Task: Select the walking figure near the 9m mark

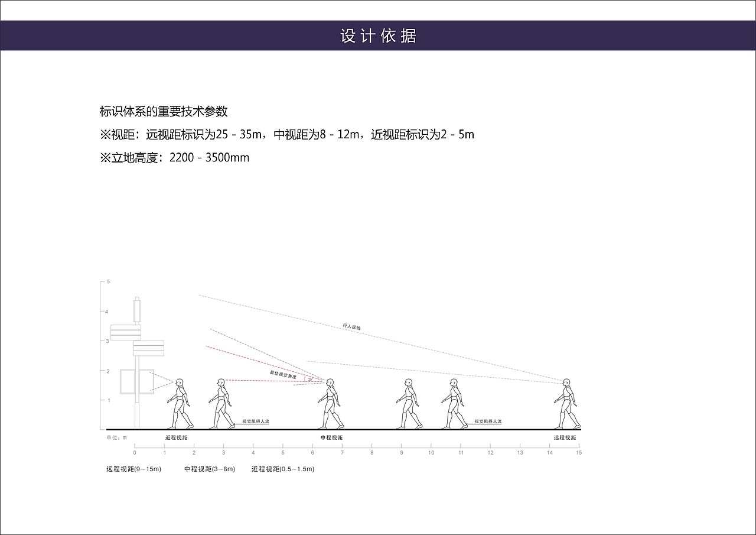Action: coord(408,402)
